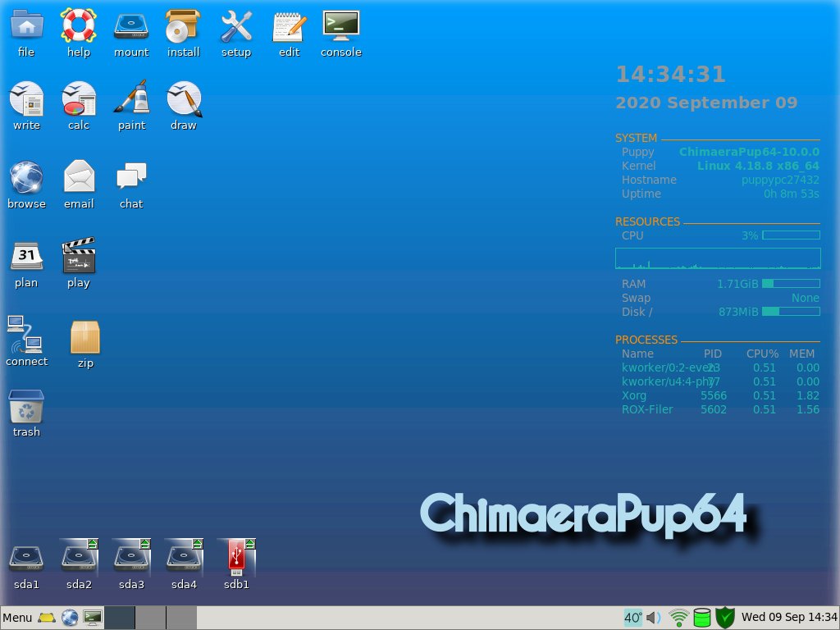
Task: Click the ChimaeraPup64-10.0.0 version text
Action: pyautogui.click(x=750, y=152)
